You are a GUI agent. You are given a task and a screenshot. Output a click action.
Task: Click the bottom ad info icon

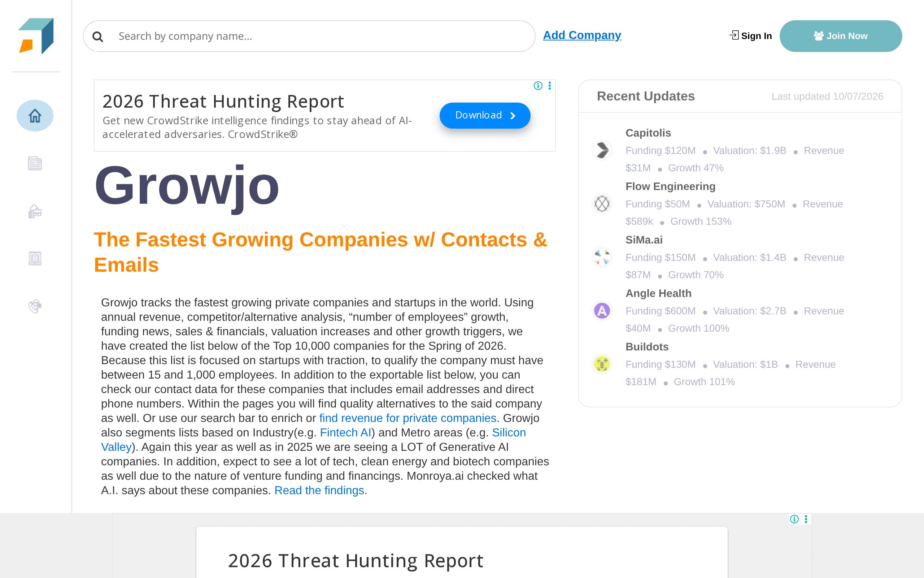[794, 519]
